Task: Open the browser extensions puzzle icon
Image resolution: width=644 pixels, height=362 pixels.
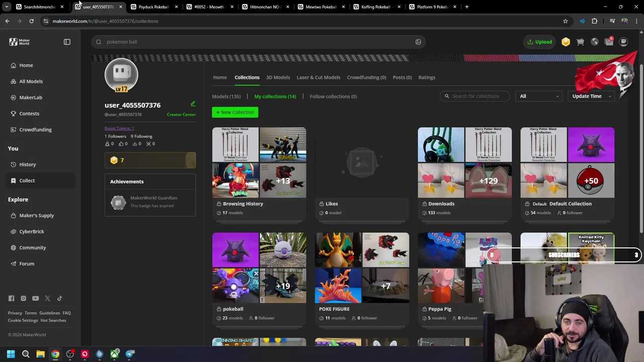Action: click(595, 21)
